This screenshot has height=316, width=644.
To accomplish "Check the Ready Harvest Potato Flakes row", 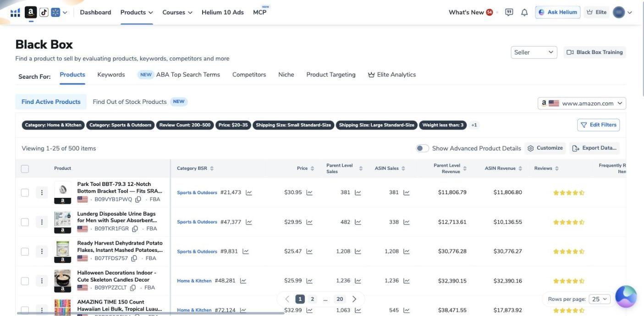I will click(x=25, y=251).
